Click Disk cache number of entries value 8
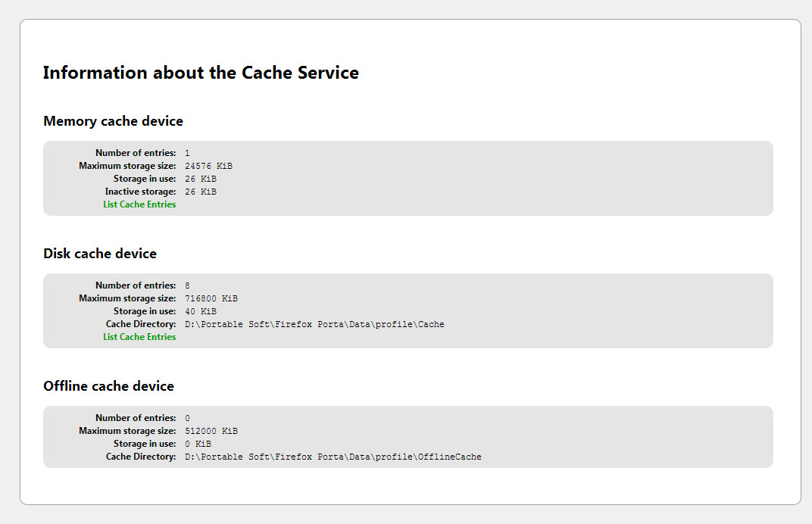812x524 pixels. click(x=187, y=285)
